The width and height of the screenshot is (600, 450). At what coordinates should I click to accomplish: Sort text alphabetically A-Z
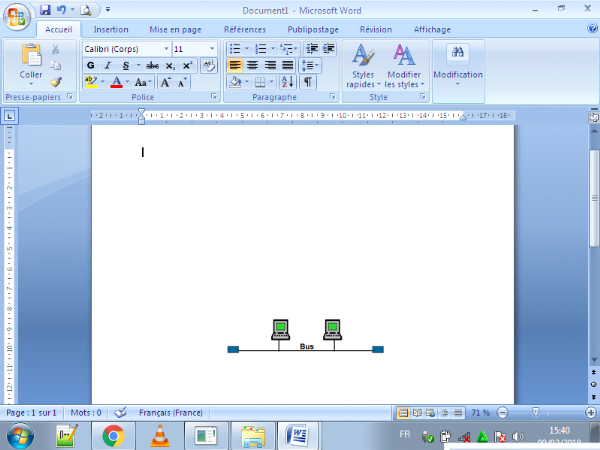(x=287, y=82)
